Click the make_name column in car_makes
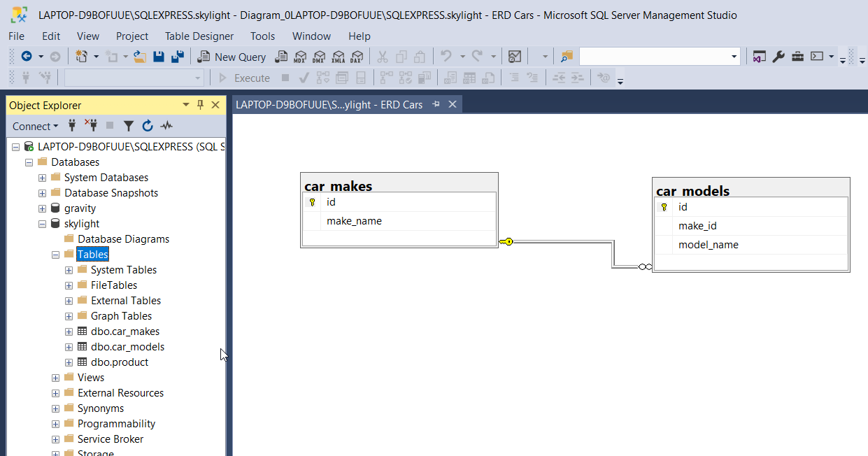Screen dimensions: 868x456 [354, 221]
